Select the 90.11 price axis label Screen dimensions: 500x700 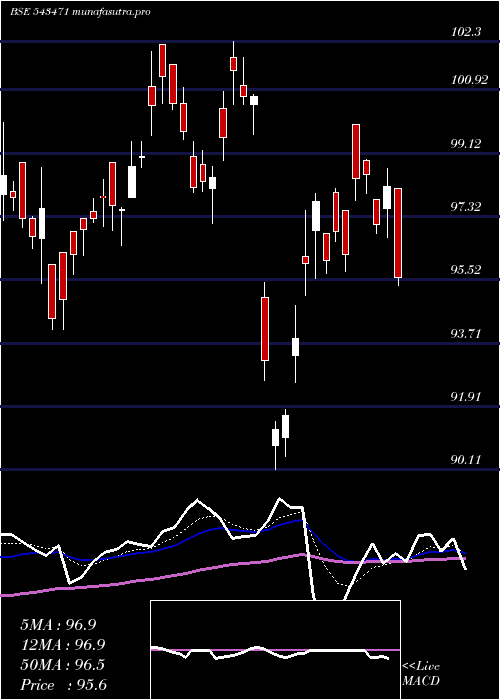466,459
